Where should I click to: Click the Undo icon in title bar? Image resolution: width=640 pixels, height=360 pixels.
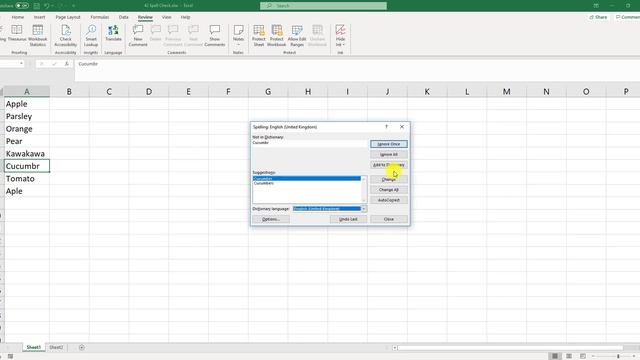[47, 6]
